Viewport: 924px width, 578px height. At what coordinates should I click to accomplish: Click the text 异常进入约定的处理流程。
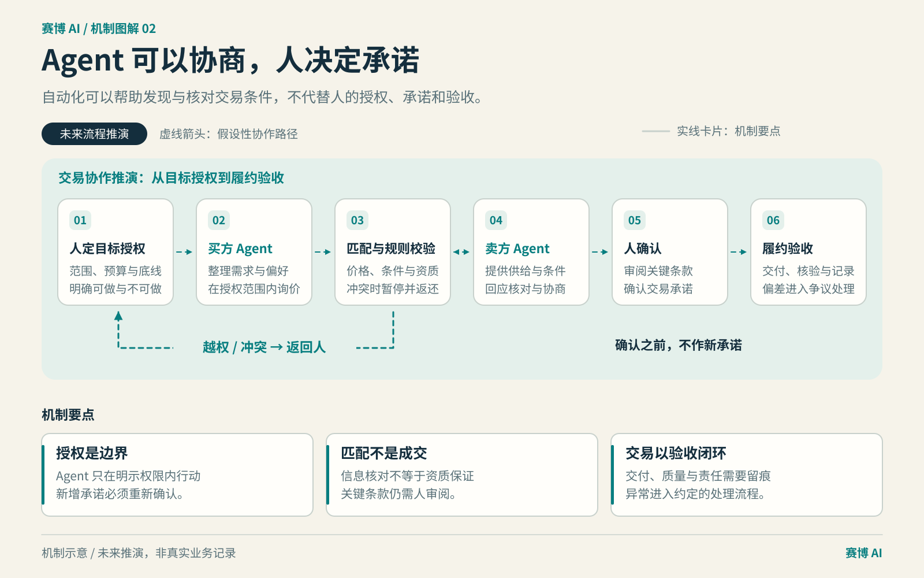(x=696, y=494)
